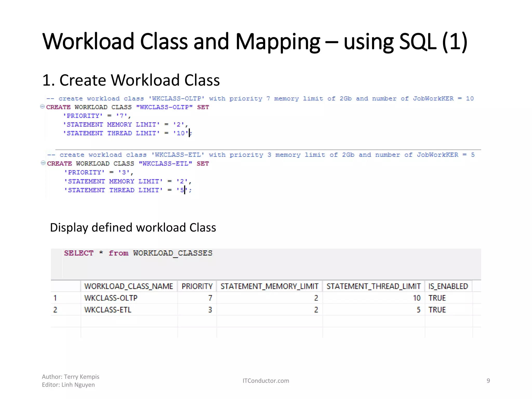Click priority value 3 in ETL row
Image resolution: width=532 pixels, height=399 pixels.
pyautogui.click(x=197, y=310)
